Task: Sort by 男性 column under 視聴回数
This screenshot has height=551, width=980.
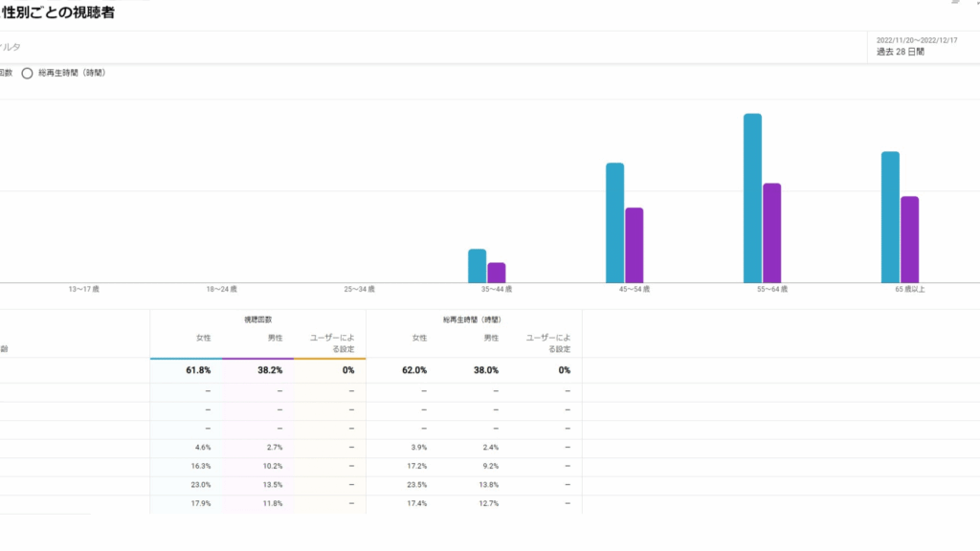Action: (275, 338)
